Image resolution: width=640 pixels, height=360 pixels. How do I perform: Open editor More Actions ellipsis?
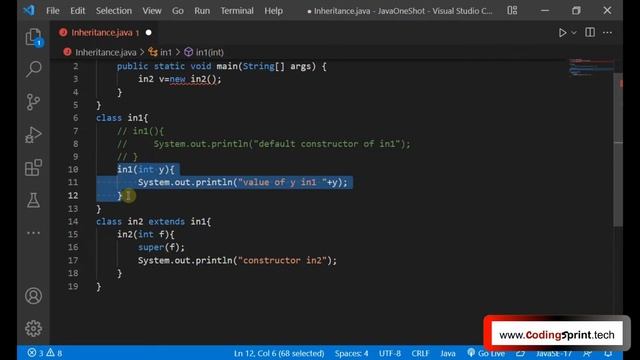607,33
